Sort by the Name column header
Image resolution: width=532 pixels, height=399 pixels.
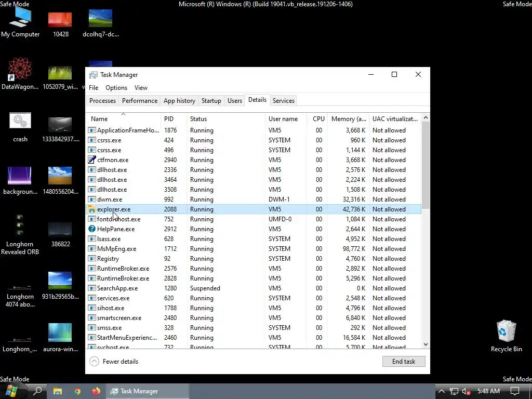coord(123,119)
